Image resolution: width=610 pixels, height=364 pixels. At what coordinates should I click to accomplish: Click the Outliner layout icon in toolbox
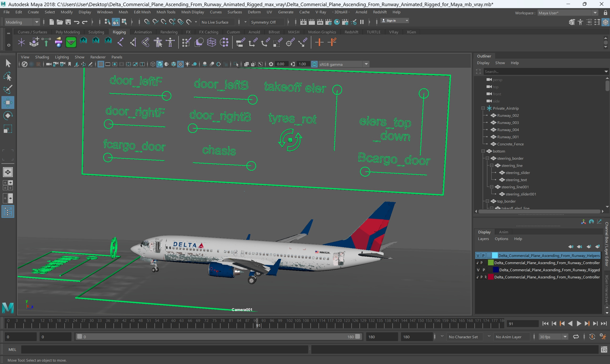[x=8, y=211]
